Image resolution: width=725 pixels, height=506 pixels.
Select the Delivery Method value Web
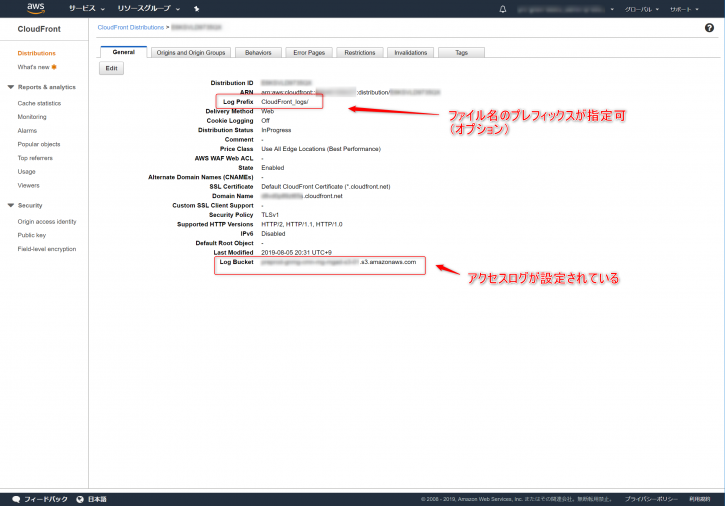click(268, 111)
